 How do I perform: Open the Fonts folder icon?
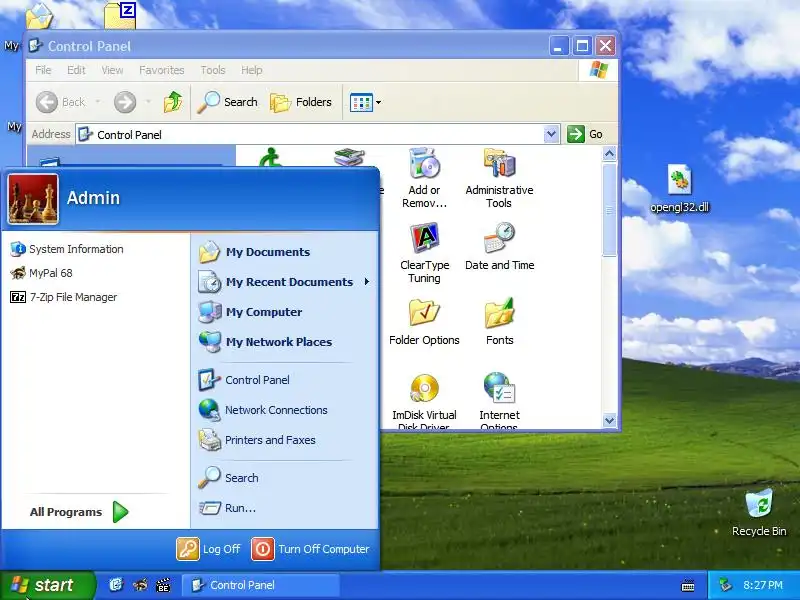point(499,322)
